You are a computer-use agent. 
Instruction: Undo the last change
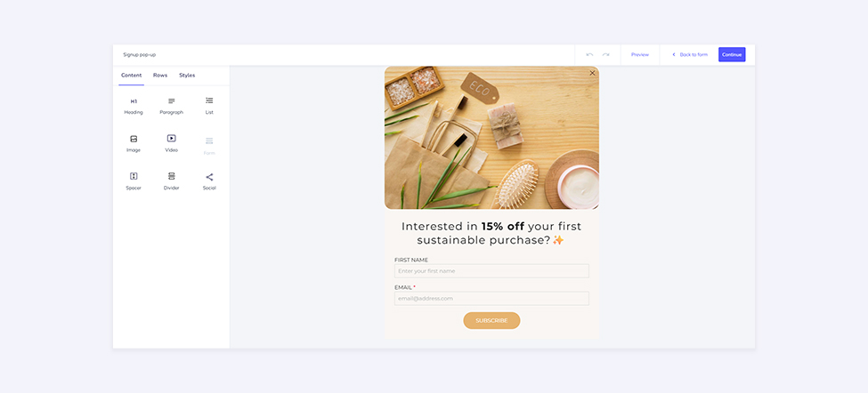(589, 55)
